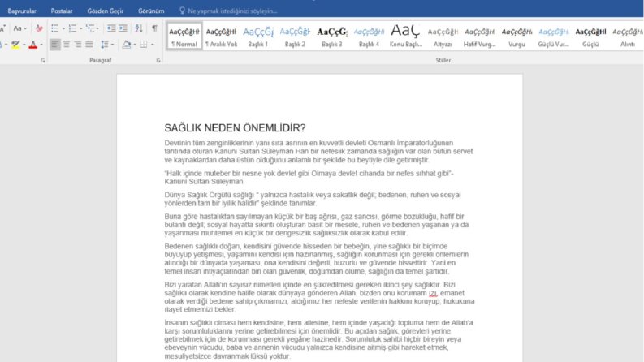Open Paragraf dialog launcher
The height and width of the screenshot is (362, 644).
point(158,61)
